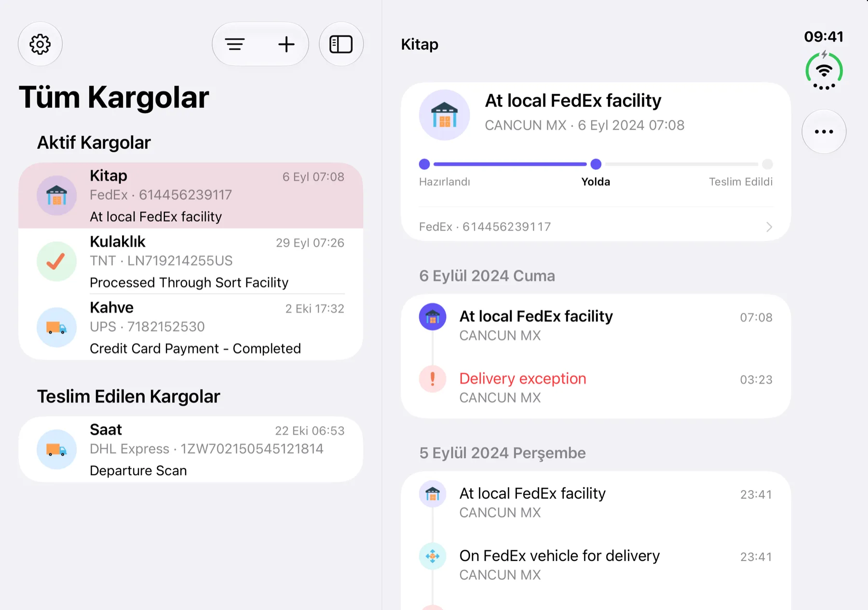Click the Departure Scan status text
Screen dimensions: 868x610
pos(138,471)
